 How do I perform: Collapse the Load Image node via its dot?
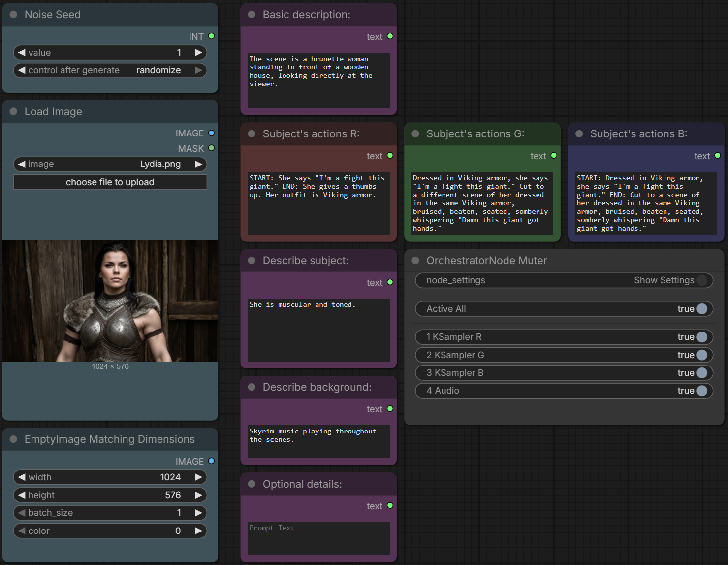tap(13, 112)
